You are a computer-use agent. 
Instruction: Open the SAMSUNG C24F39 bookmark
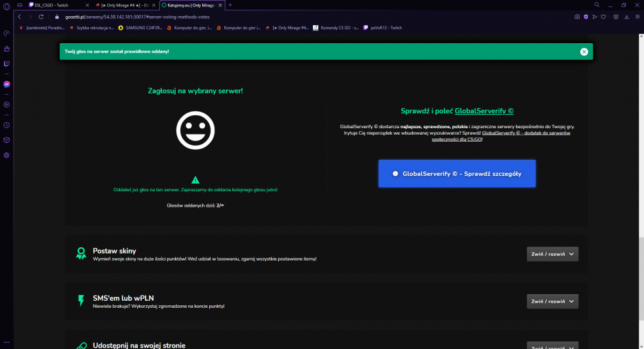(140, 28)
